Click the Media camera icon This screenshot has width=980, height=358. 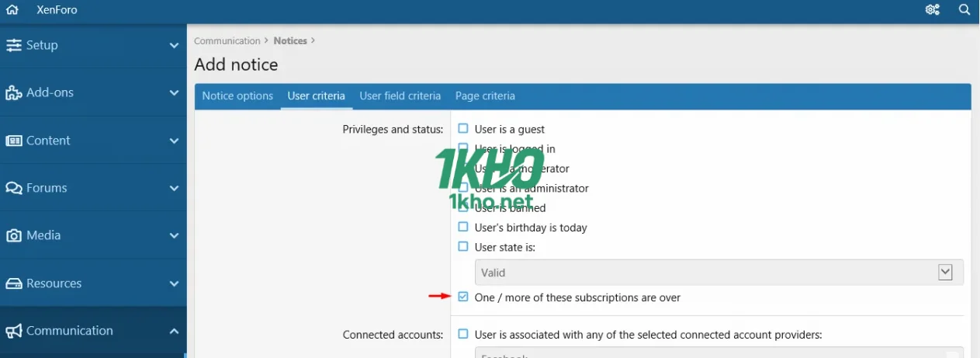pyautogui.click(x=13, y=236)
